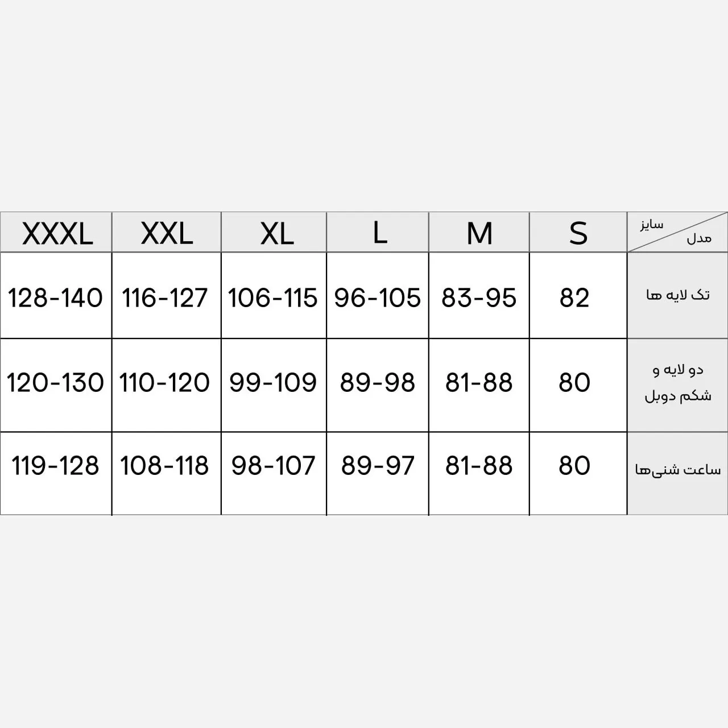Viewport: 728px width, 728px height.
Task: Click the XXXL size column header
Action: click(x=57, y=233)
